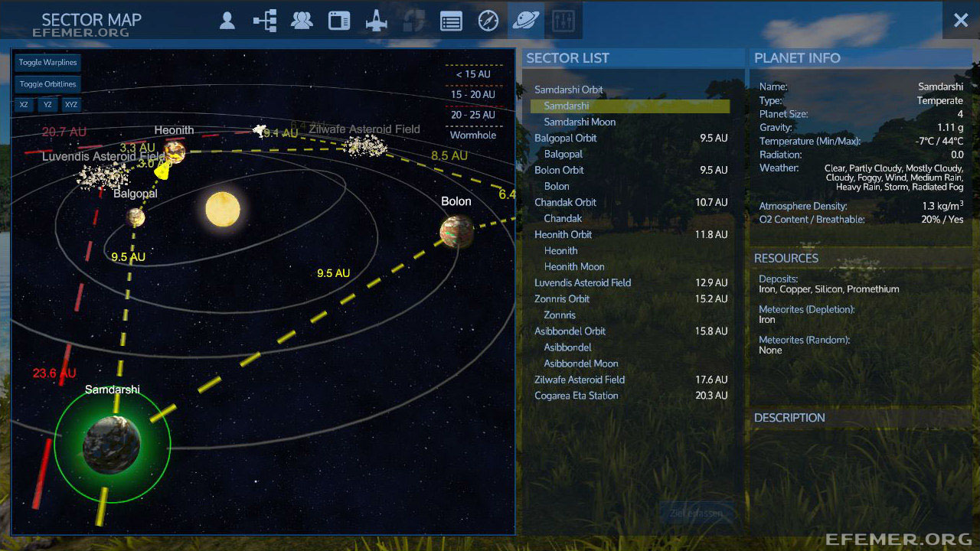Click the '15 - 20 AU' legend entry

tap(473, 95)
